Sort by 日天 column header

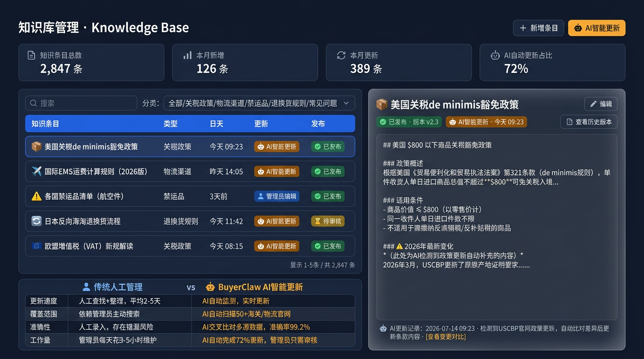pyautogui.click(x=217, y=124)
